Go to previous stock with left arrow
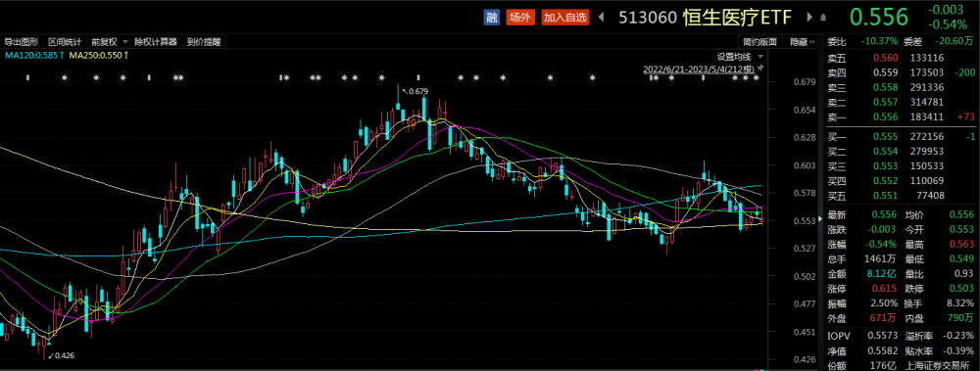The image size is (980, 371). pyautogui.click(x=602, y=18)
